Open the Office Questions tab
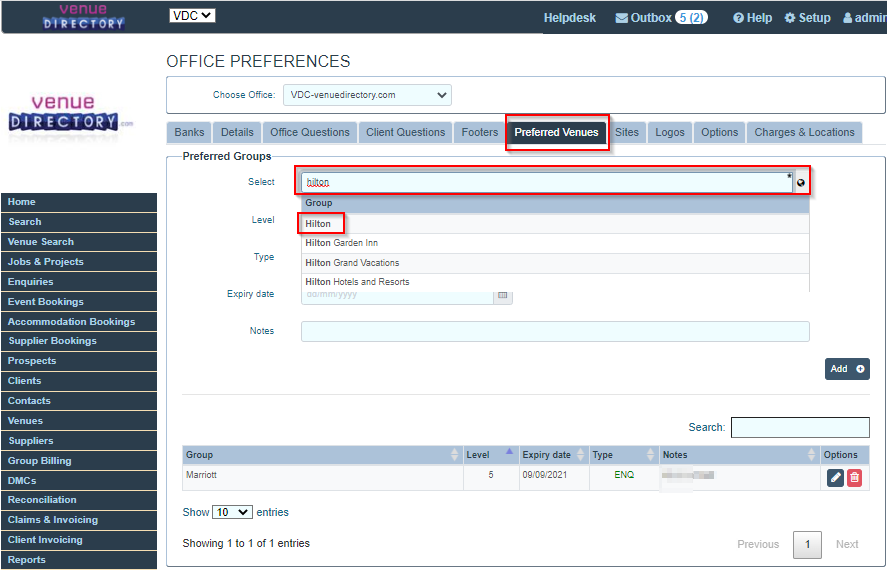The image size is (887, 579). pos(309,132)
